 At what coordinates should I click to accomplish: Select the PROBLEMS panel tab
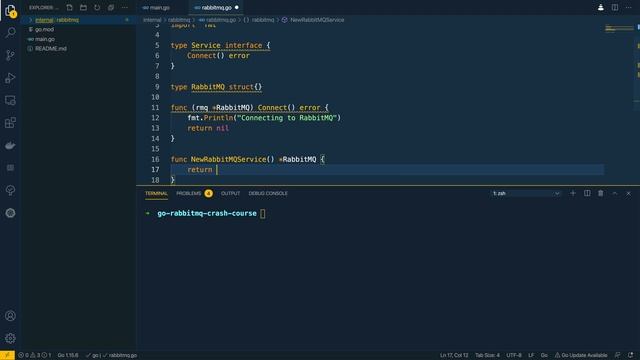[189, 193]
